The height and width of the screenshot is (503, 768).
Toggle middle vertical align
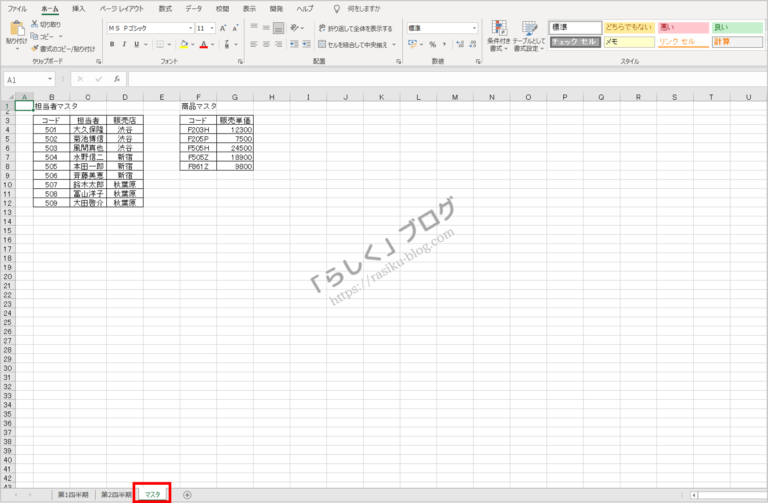click(266, 28)
